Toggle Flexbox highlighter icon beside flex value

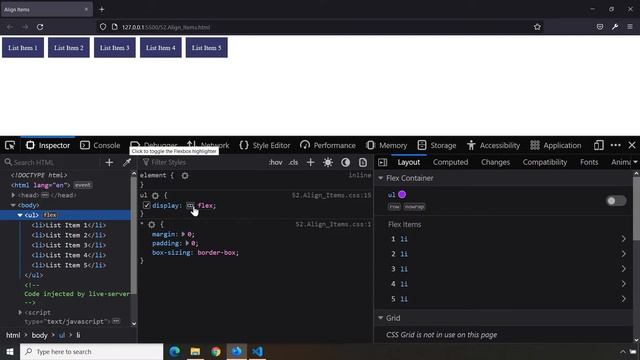(190, 206)
